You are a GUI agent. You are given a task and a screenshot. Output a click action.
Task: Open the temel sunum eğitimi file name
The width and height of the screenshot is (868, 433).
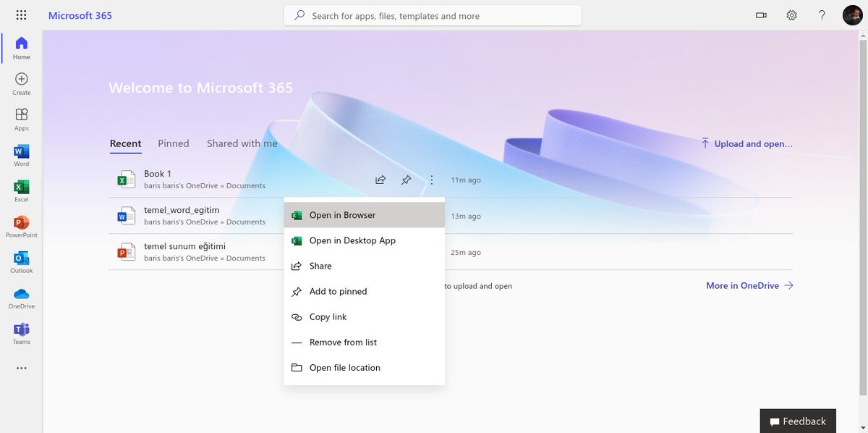(184, 246)
